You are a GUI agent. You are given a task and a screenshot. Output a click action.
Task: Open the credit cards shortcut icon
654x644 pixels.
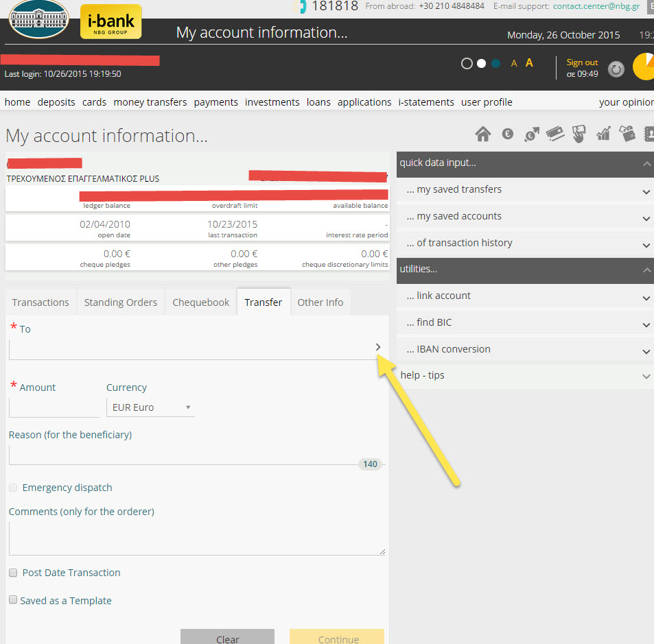[555, 134]
